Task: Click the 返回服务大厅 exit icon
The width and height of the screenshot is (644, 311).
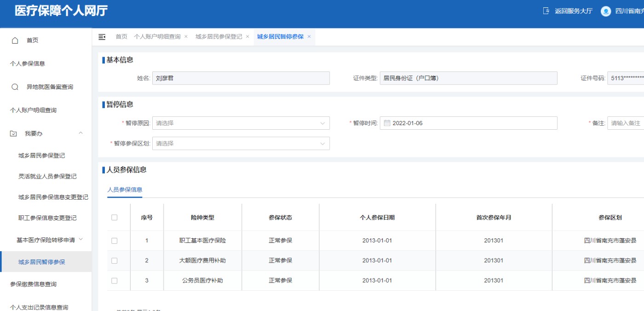Action: click(546, 11)
